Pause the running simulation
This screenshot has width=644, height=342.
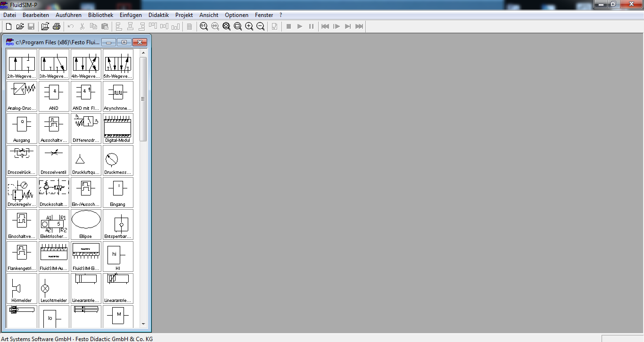pyautogui.click(x=311, y=26)
